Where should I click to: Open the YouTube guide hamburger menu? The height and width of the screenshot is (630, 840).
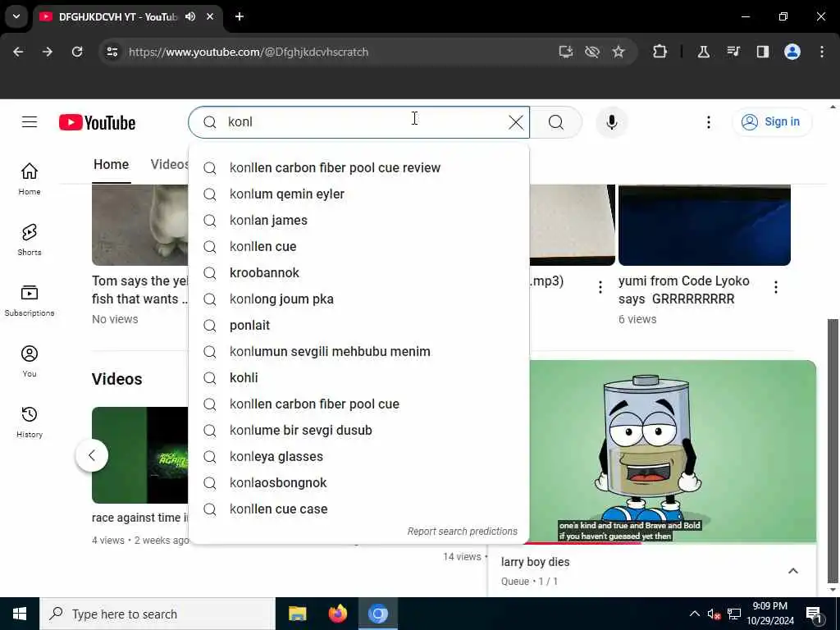pos(30,122)
